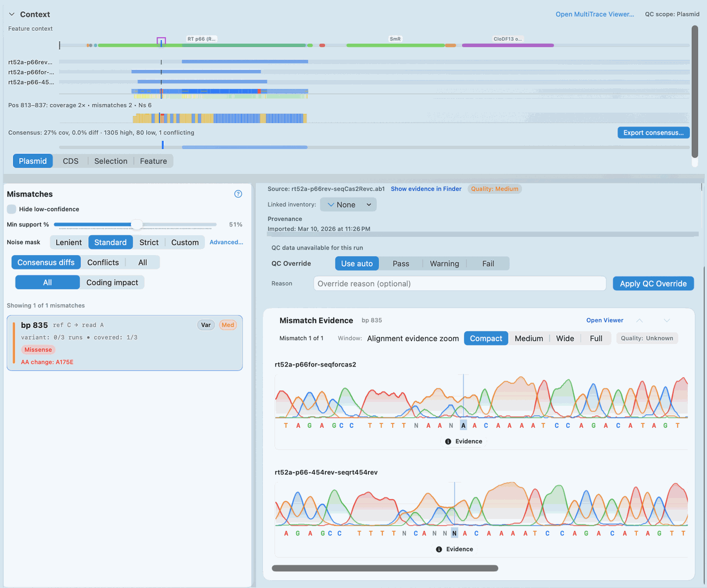Click Export consensus button
The height and width of the screenshot is (588, 707).
[653, 133]
